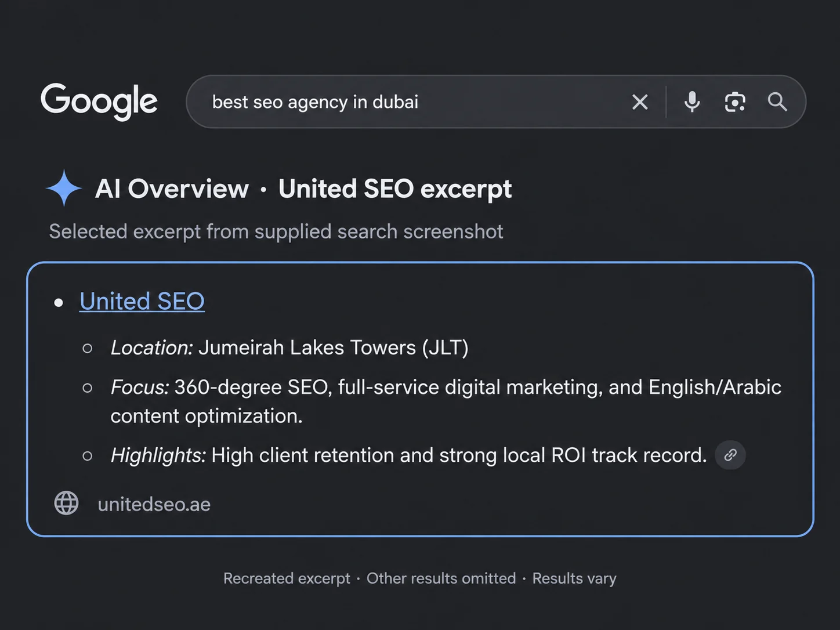Viewport: 840px width, 630px height.
Task: Submit search with the magnifying glass icon
Action: tap(777, 102)
